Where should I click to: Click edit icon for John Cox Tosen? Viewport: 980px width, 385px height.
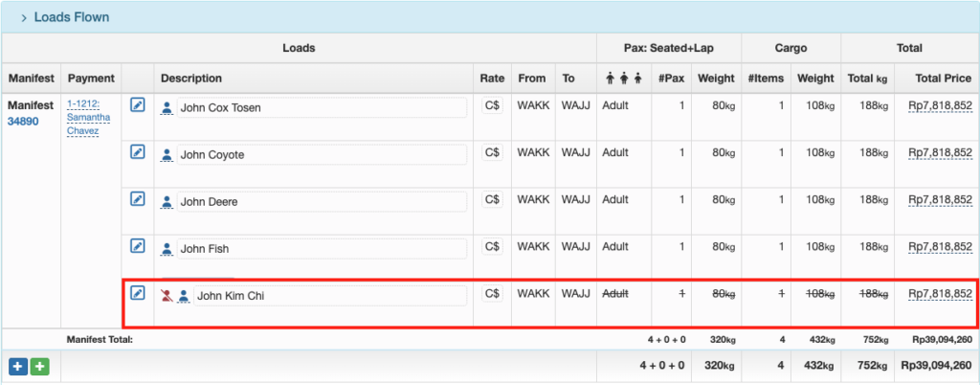click(138, 105)
